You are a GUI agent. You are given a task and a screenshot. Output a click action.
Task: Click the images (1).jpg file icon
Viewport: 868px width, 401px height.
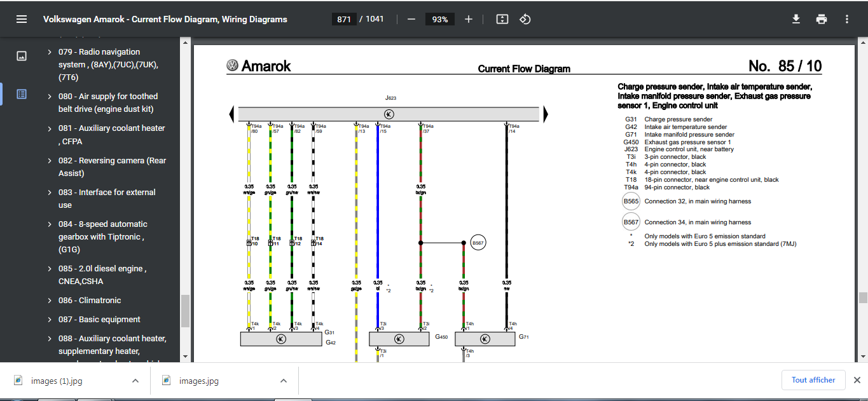pos(18,381)
